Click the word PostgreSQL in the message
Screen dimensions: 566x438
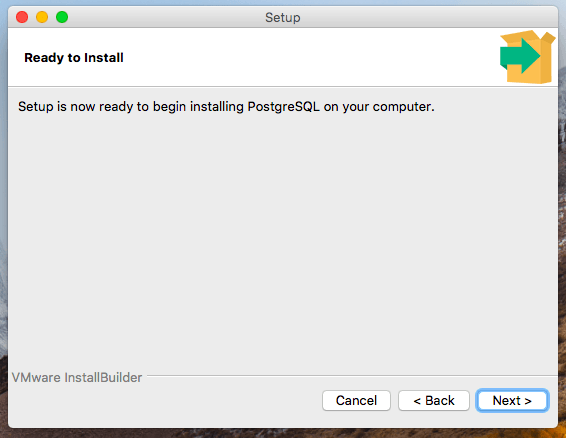point(284,107)
